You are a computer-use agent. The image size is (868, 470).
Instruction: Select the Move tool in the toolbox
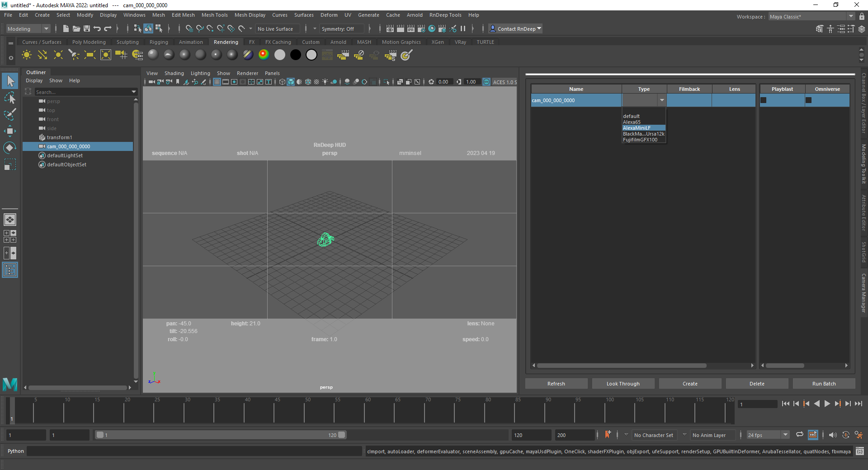click(10, 132)
